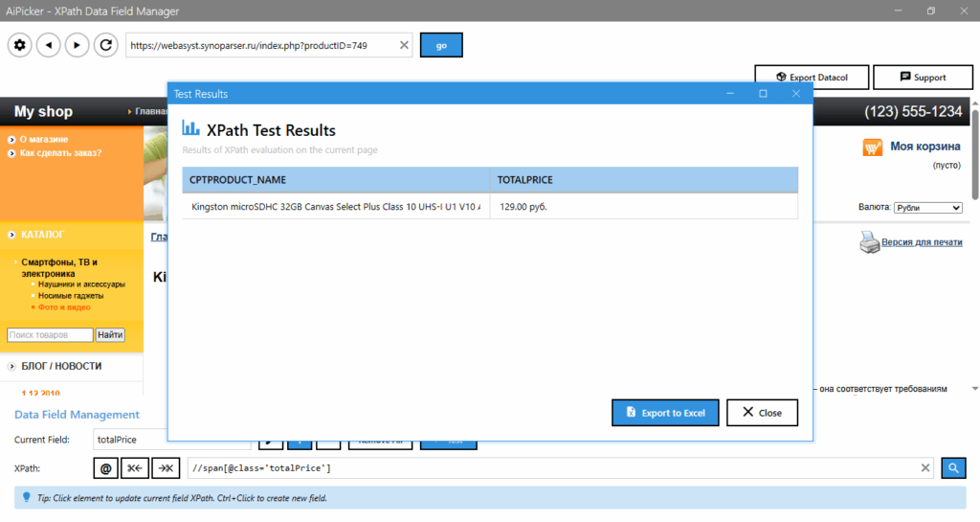The image size is (980, 522).
Task: Click the blue go button
Action: [x=440, y=45]
